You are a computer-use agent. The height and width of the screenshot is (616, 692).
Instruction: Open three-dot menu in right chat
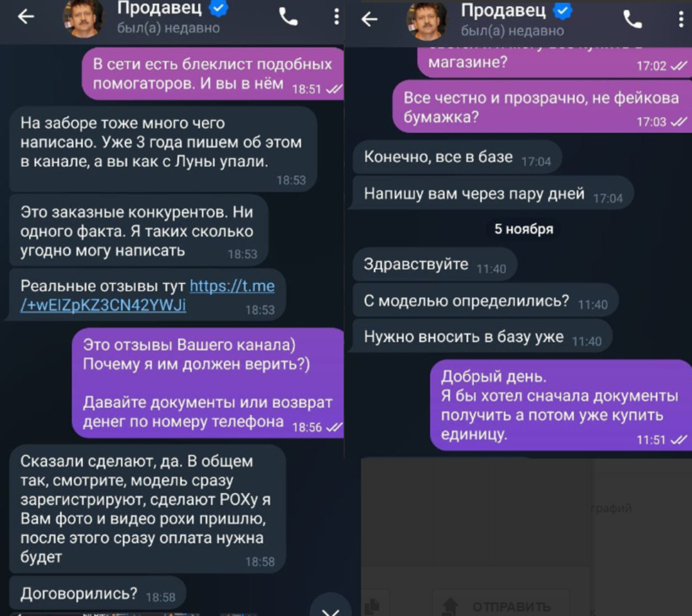(x=681, y=19)
